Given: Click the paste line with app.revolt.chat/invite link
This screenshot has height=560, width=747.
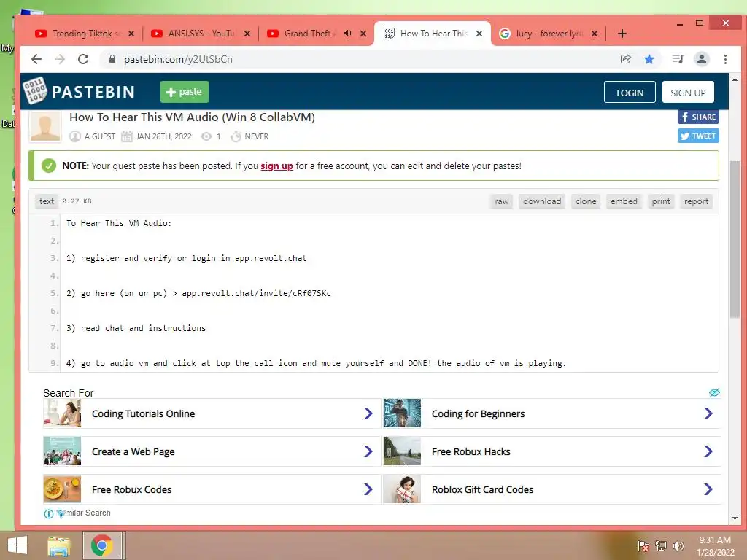Looking at the screenshot, I should (198, 293).
